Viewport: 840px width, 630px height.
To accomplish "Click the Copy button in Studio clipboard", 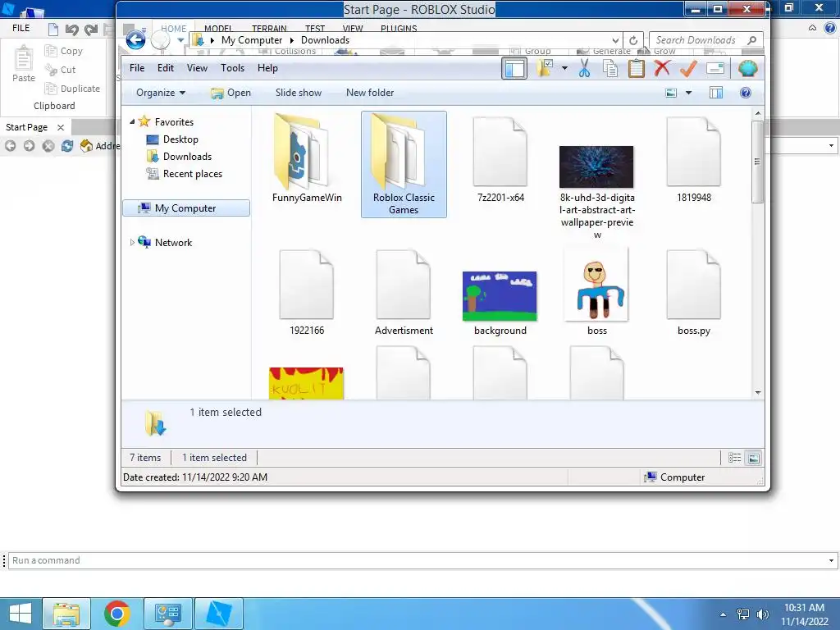I will click(64, 51).
